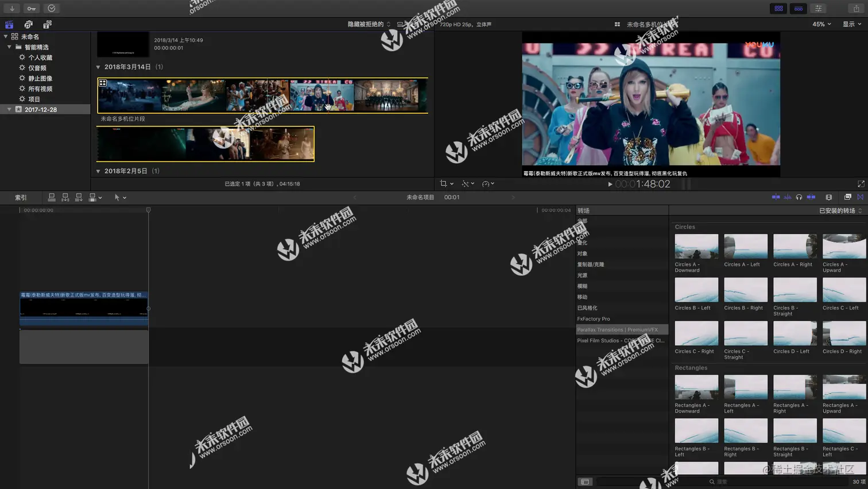
Task: Open the retime speedometer dropdown
Action: pos(488,184)
